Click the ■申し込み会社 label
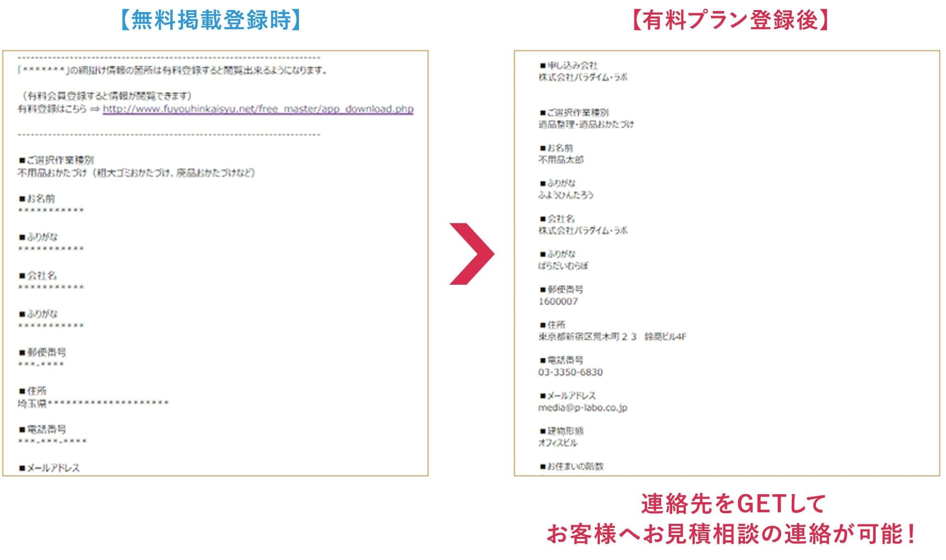946x560 pixels. click(569, 65)
